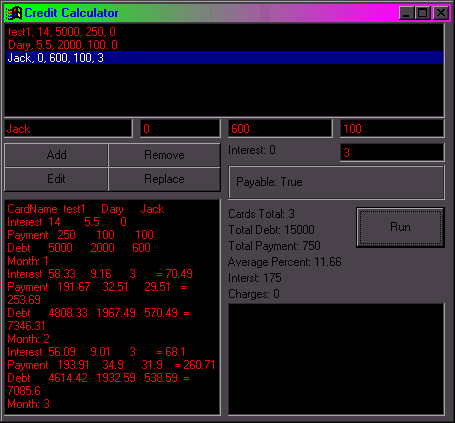Click the Remove button

[164, 155]
